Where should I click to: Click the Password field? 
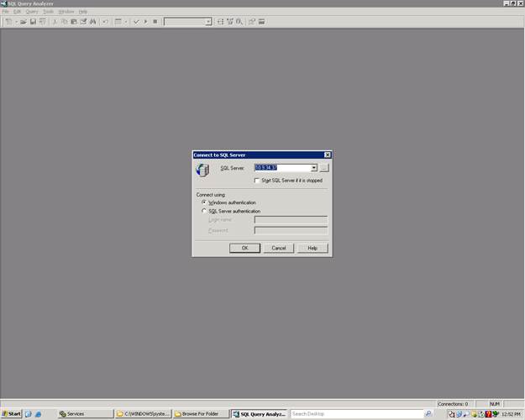pyautogui.click(x=291, y=230)
